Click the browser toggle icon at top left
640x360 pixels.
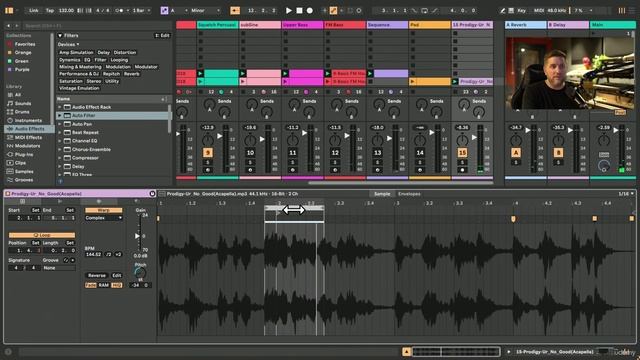click(9, 10)
